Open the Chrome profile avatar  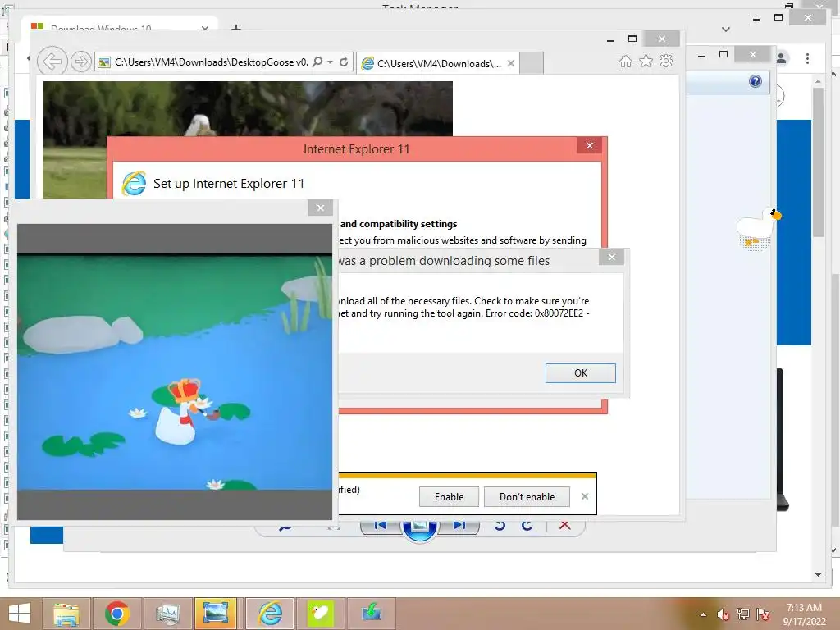[782, 58]
